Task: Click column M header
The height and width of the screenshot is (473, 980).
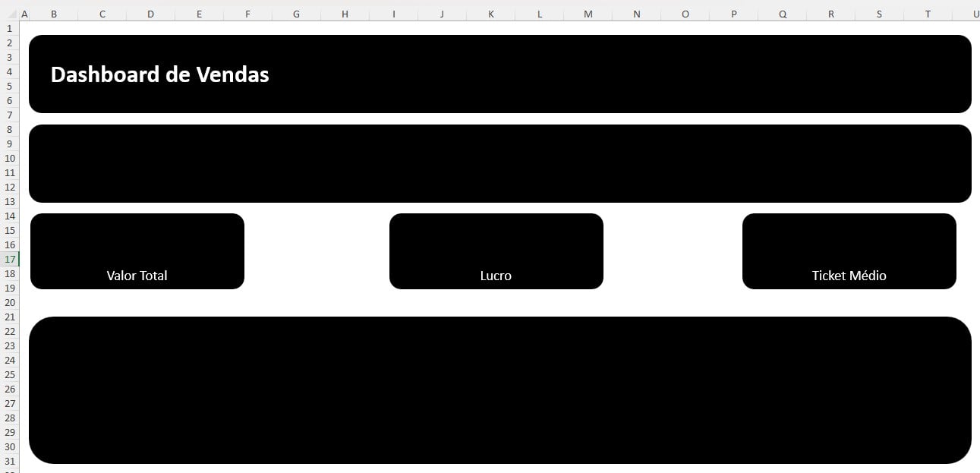Action: pos(588,14)
